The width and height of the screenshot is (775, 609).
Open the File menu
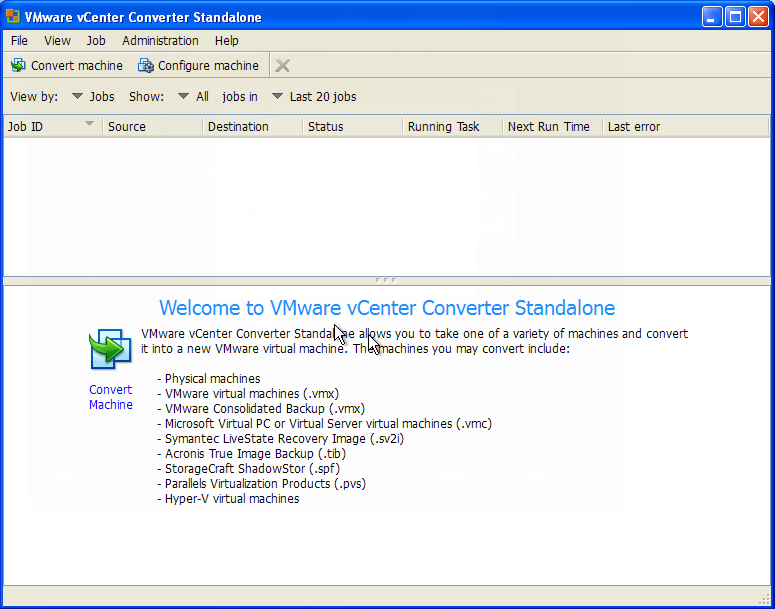tap(19, 41)
